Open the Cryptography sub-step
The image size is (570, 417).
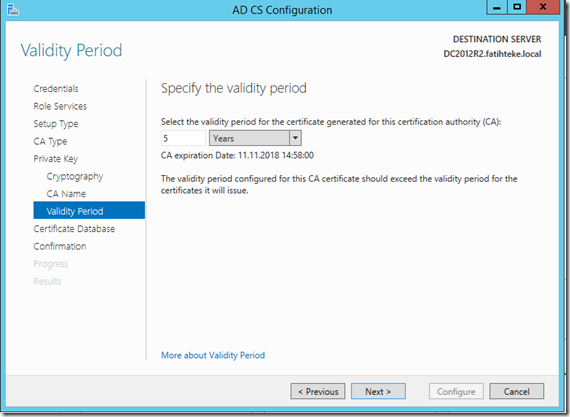coord(75,176)
